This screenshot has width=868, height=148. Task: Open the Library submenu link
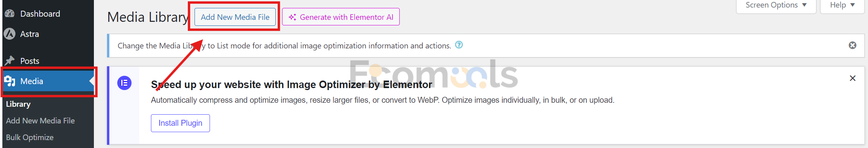coord(18,104)
